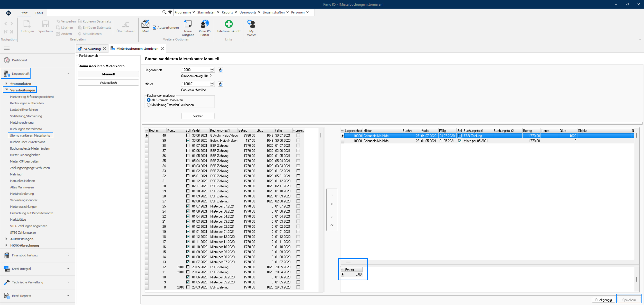
Task: Open My W&W link
Action: [x=251, y=28]
